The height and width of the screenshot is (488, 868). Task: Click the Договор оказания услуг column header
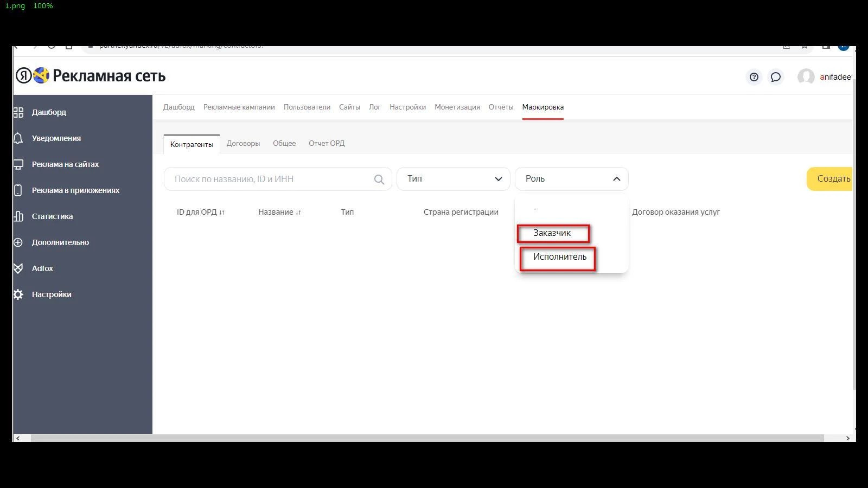(676, 212)
